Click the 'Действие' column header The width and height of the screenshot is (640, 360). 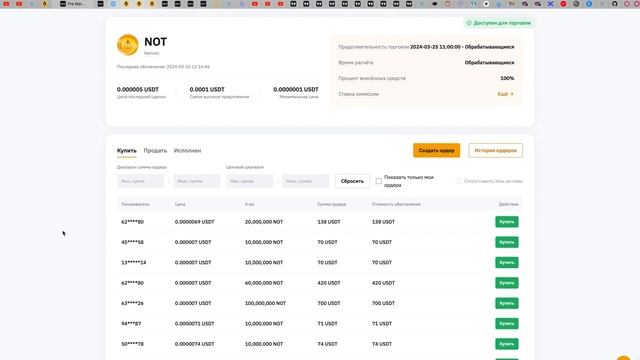coord(508,204)
